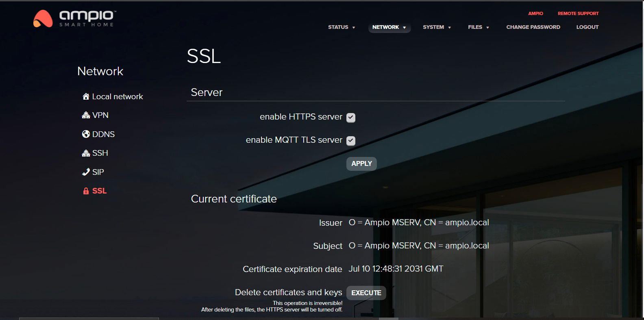Open the AMPIO link

pos(535,13)
